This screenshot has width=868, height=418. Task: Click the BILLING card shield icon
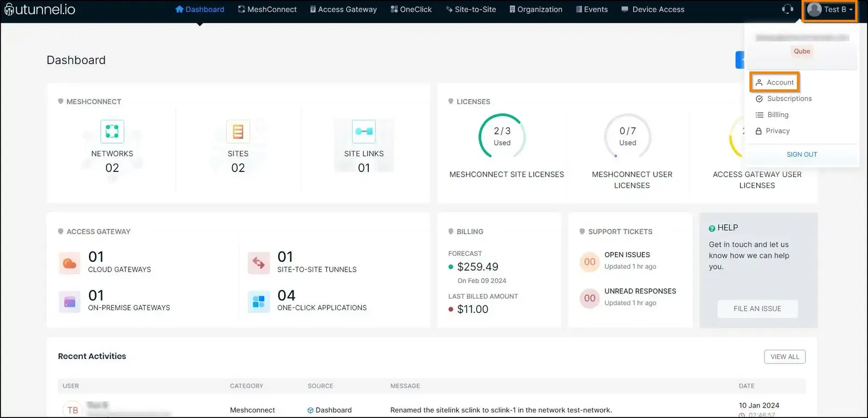[x=451, y=231]
